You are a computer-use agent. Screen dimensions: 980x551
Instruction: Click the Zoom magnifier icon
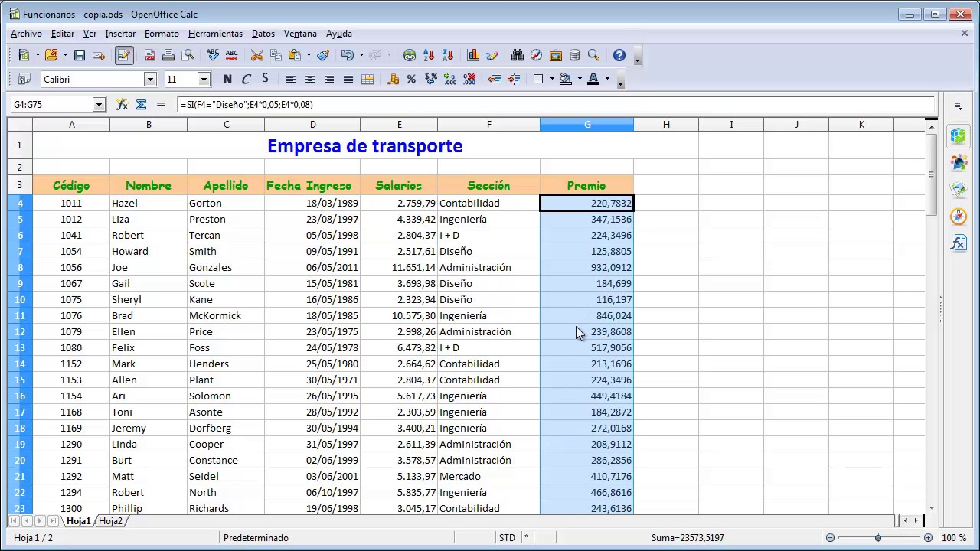click(x=593, y=55)
